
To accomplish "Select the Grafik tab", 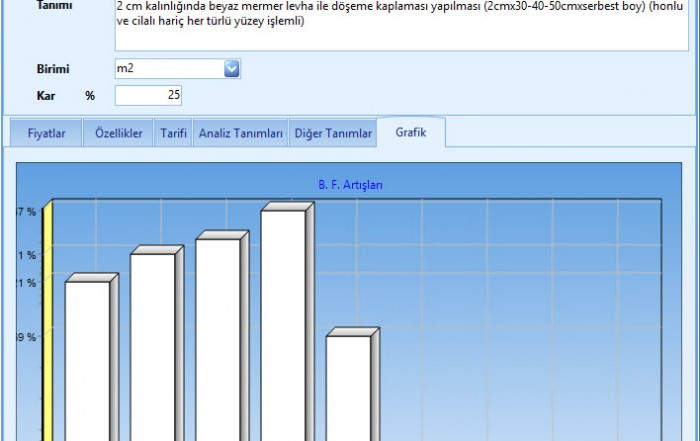I will click(x=411, y=132).
